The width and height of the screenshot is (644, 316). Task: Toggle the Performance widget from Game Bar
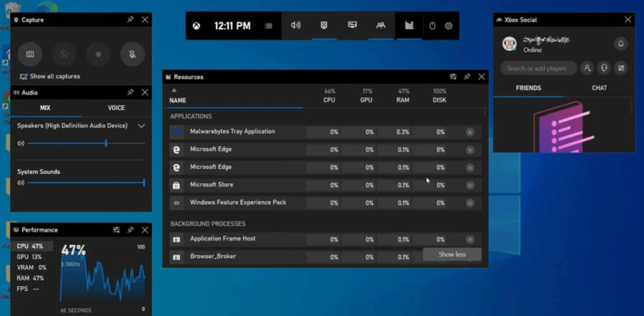tap(353, 25)
